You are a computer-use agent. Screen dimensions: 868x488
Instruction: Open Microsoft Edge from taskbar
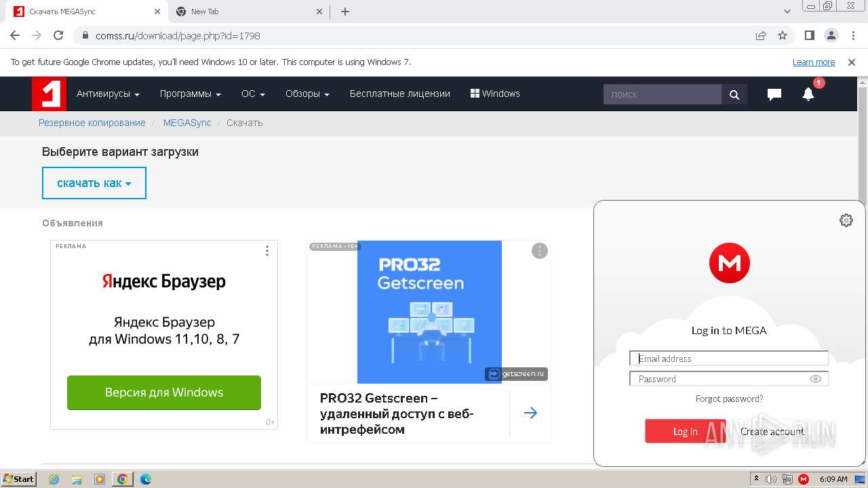(x=145, y=479)
